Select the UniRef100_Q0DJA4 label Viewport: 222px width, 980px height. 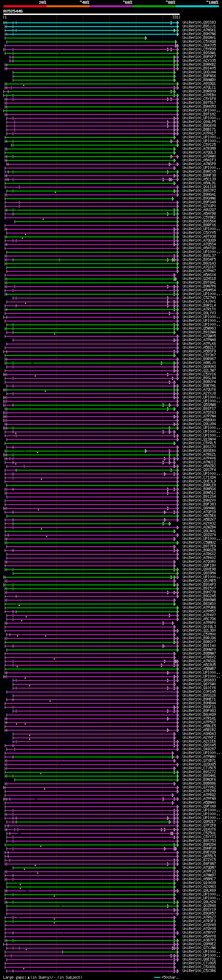pyautogui.click(x=199, y=72)
